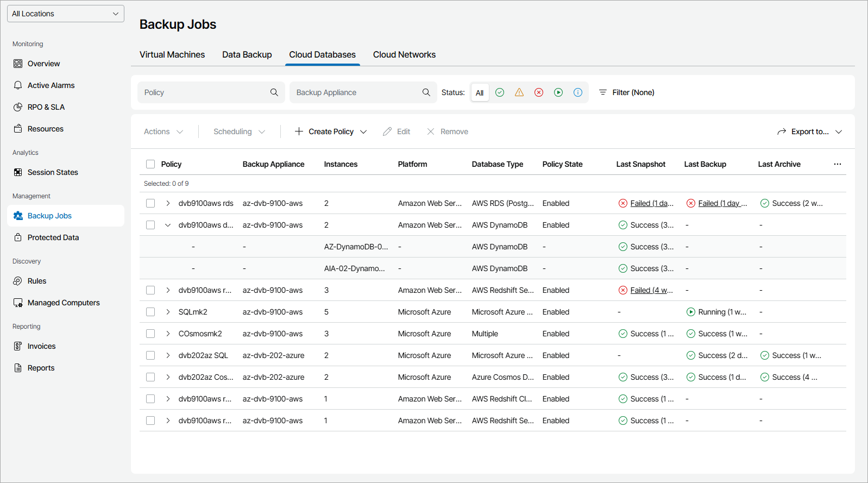Filter by Running status icon
The height and width of the screenshot is (483, 868).
558,92
